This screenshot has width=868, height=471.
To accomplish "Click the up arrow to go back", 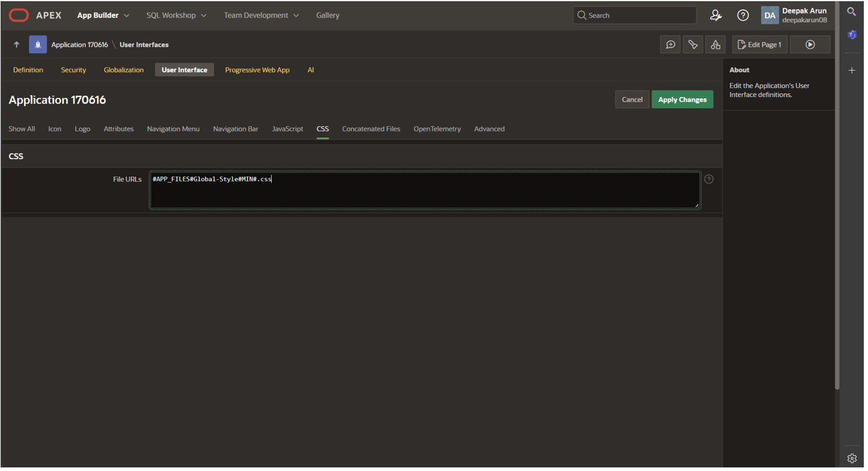I will tap(17, 45).
